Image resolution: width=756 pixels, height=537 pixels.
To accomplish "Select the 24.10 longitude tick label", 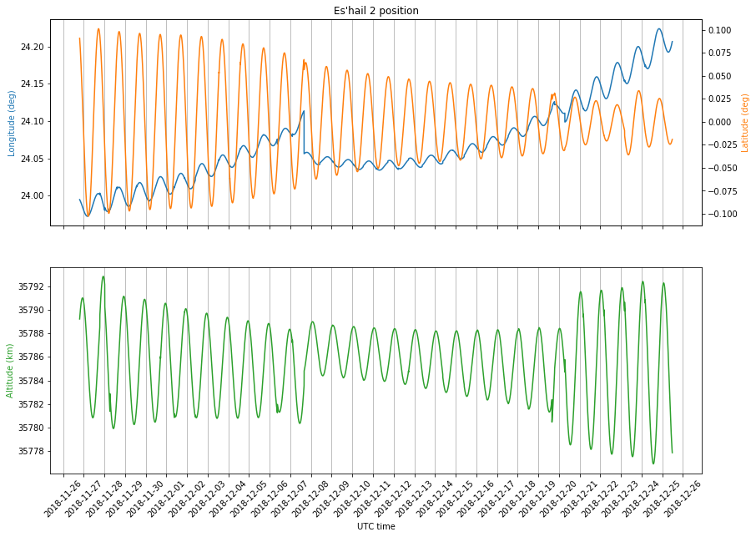I will point(33,121).
